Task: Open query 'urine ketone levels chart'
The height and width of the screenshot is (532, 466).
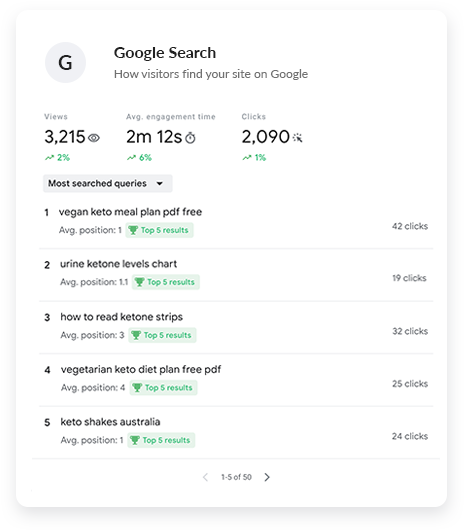Action: (x=118, y=264)
